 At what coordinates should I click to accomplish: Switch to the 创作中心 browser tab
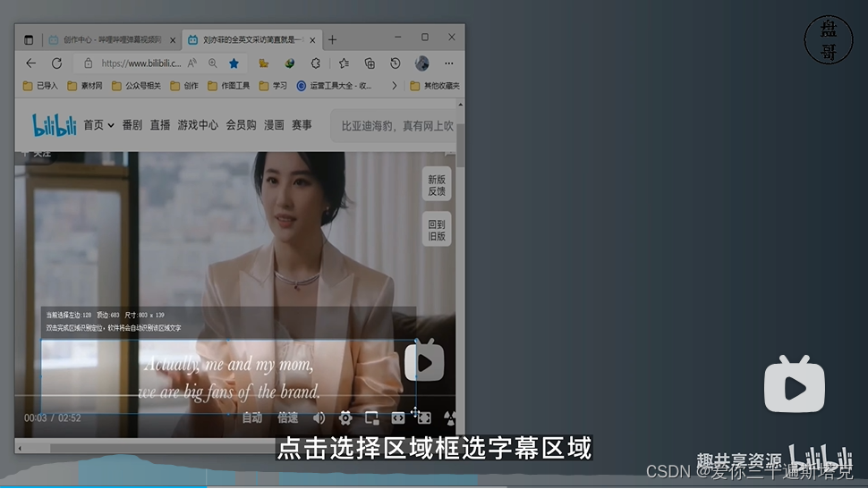tap(113, 40)
